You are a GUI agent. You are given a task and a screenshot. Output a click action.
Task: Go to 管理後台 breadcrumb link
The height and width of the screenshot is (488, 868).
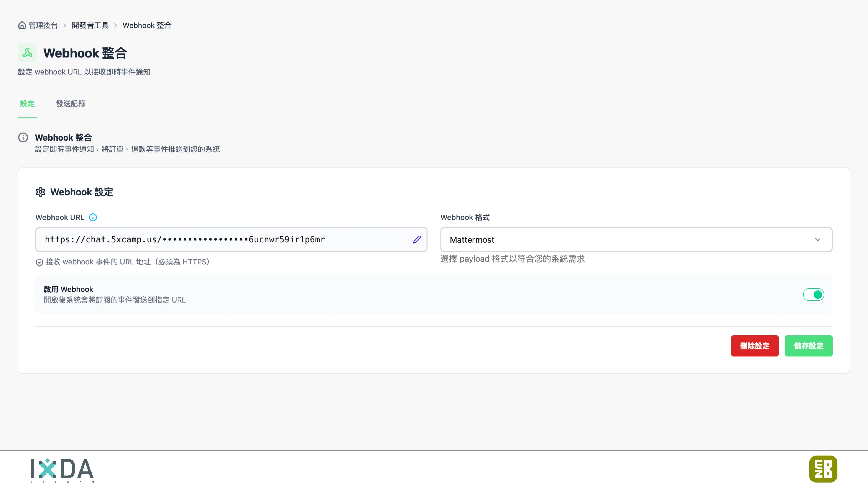tap(43, 25)
